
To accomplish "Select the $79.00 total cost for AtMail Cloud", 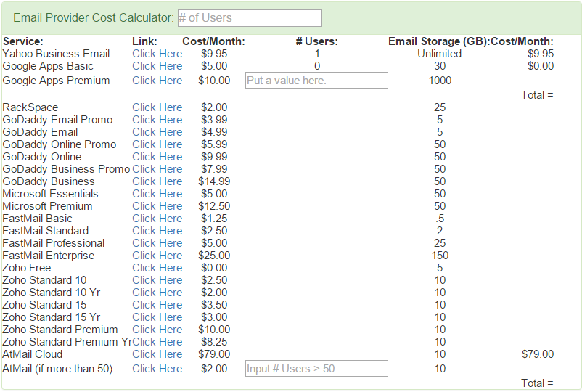I will pos(538,354).
